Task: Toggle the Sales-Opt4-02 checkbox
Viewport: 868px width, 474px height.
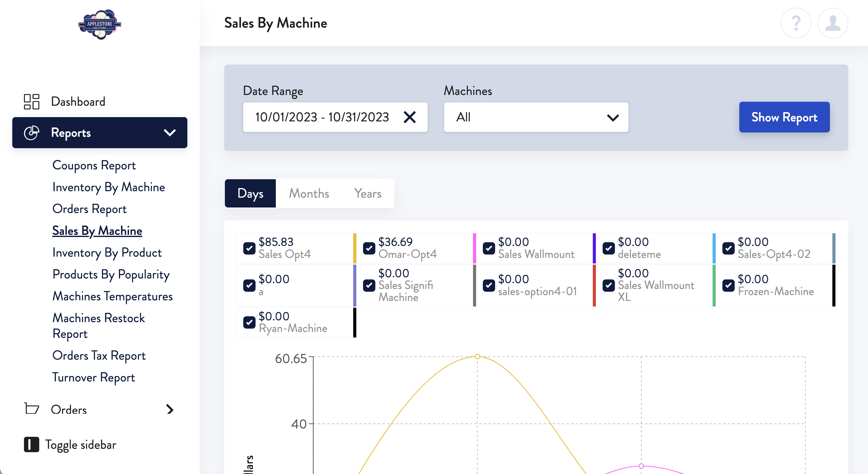Action: (729, 248)
